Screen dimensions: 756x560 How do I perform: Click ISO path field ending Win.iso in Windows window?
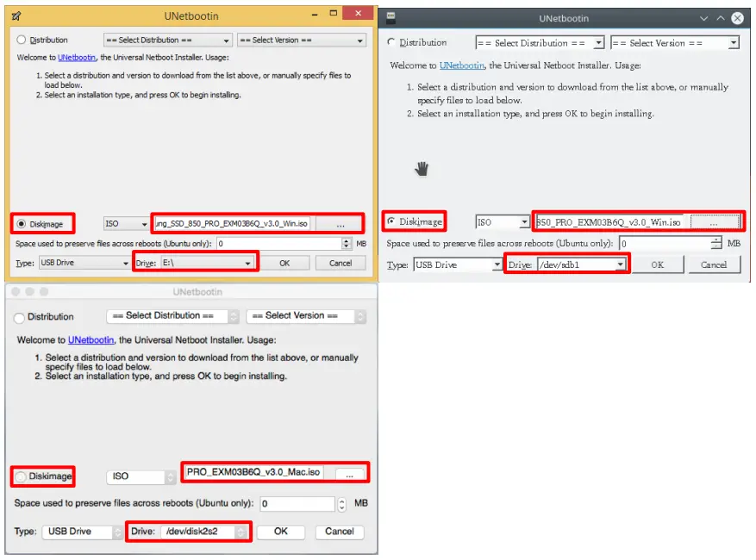(233, 224)
